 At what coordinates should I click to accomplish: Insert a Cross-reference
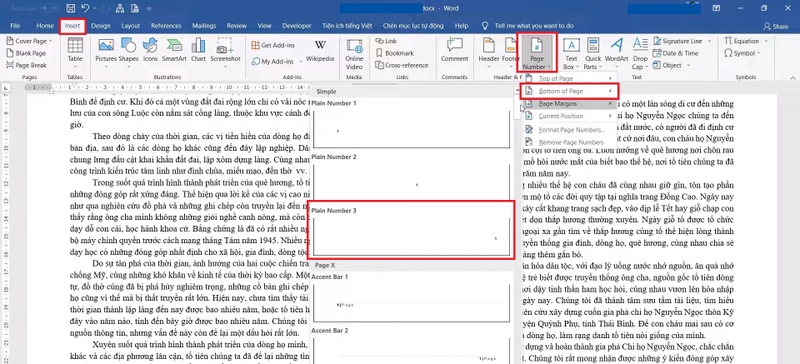tap(402, 65)
